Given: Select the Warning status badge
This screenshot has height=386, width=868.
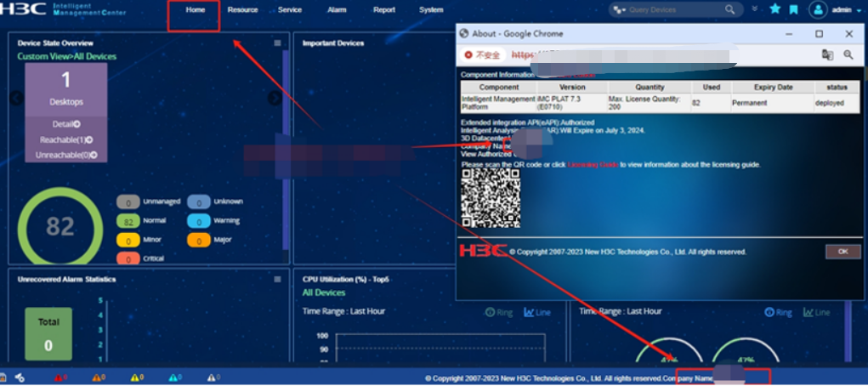Looking at the screenshot, I should point(199,221).
